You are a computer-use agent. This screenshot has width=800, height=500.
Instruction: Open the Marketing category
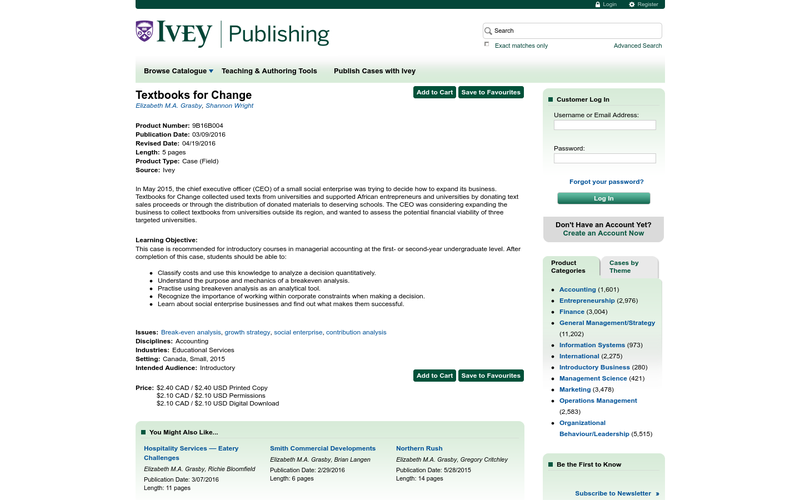(x=574, y=390)
